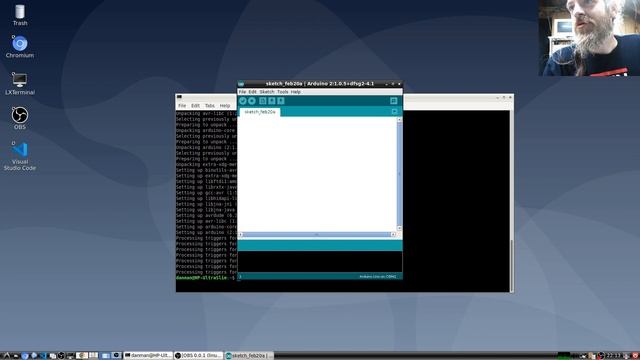Image resolution: width=640 pixels, height=360 pixels.
Task: Click the Upload arrow button in Arduino
Action: pyautogui.click(x=252, y=101)
